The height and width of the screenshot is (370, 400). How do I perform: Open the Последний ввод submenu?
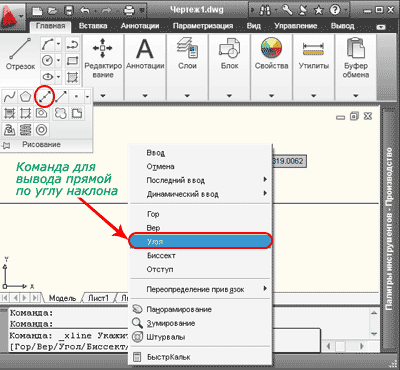201,180
